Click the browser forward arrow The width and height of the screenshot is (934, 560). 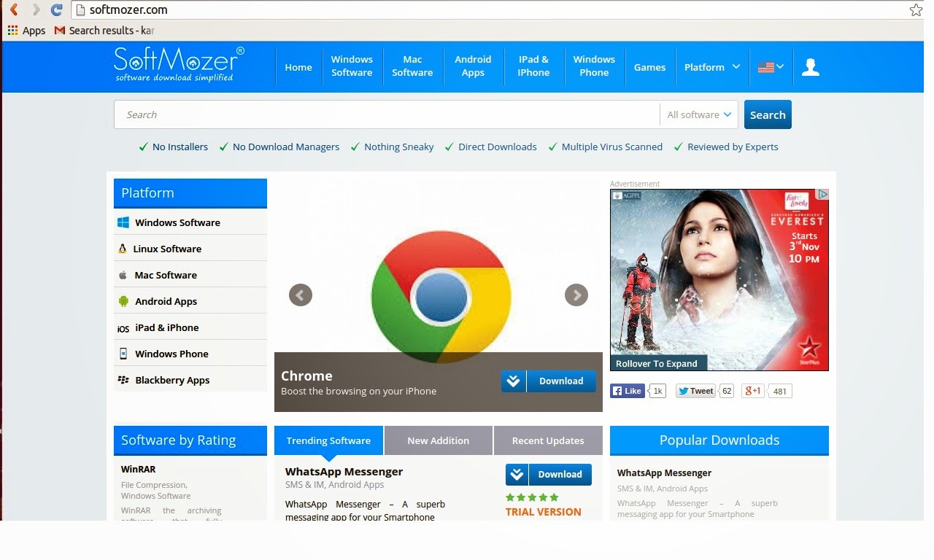tap(35, 9)
